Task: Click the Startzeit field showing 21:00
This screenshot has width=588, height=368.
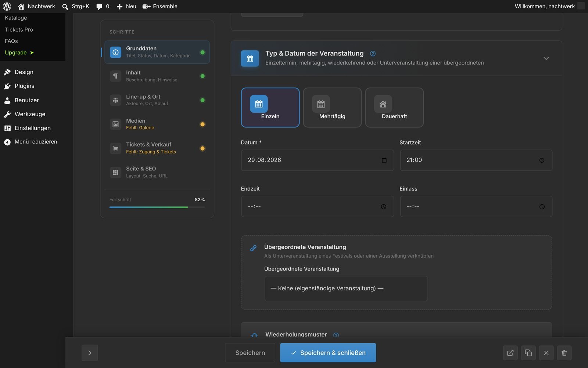Action: pyautogui.click(x=476, y=160)
